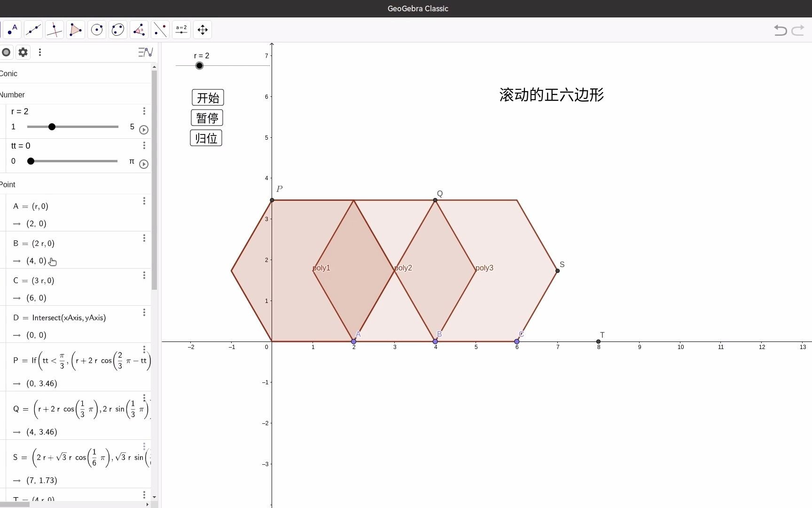Click the Algebra view scroll-down arrow
The height and width of the screenshot is (508, 812).
[154, 497]
